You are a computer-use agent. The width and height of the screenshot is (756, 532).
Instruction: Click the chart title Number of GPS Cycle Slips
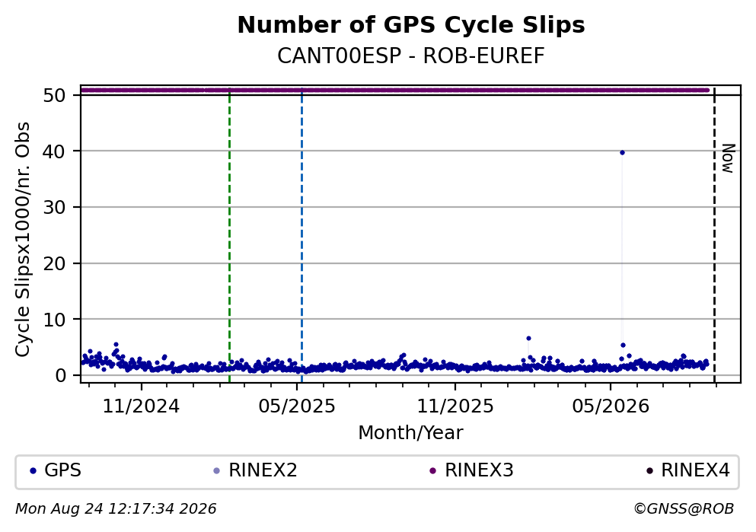tap(411, 25)
